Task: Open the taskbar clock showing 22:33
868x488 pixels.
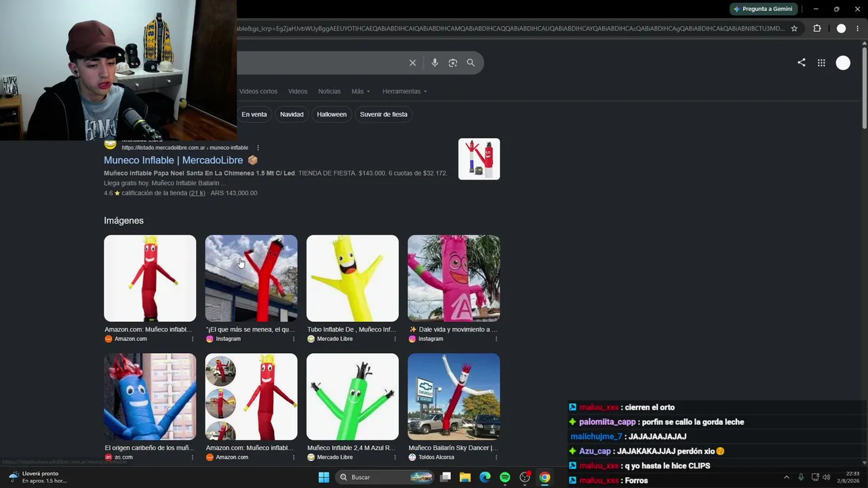Action: click(847, 477)
